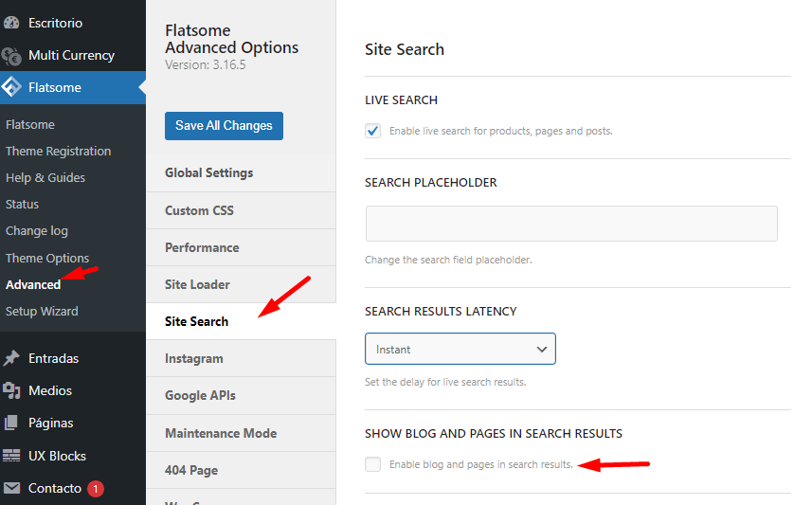Click the 'Flatsome Advanced Options' title
Image resolution: width=812 pixels, height=505 pixels.
point(231,39)
